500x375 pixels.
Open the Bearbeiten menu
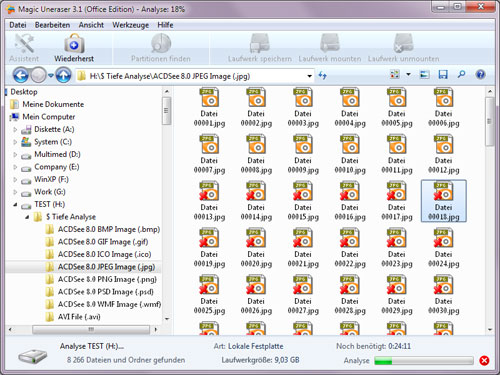pyautogui.click(x=52, y=25)
